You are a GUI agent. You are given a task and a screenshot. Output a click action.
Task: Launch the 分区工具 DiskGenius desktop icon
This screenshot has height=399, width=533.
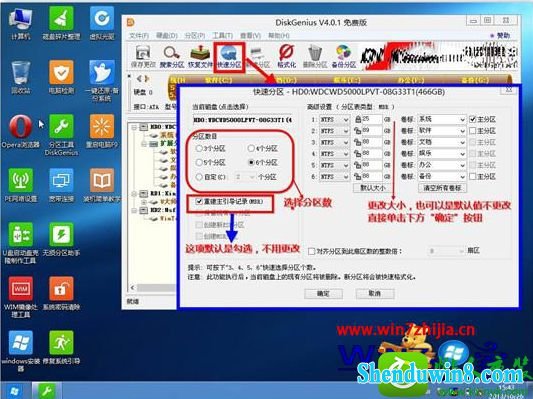[61, 135]
